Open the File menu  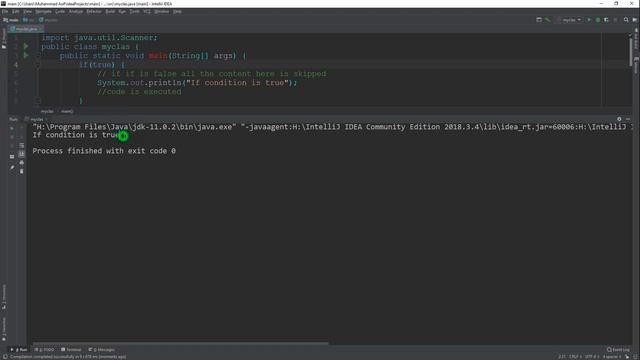click(5, 11)
